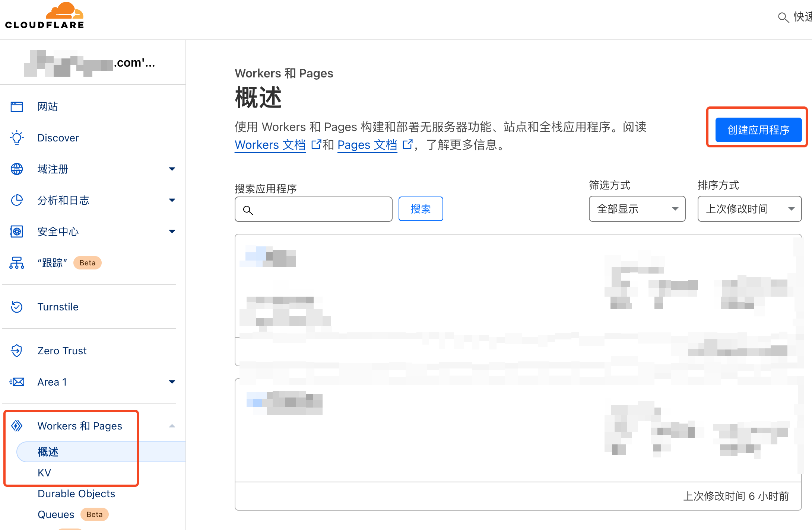
Task: Click inside the 搜索应用程序 search field
Action: (313, 209)
